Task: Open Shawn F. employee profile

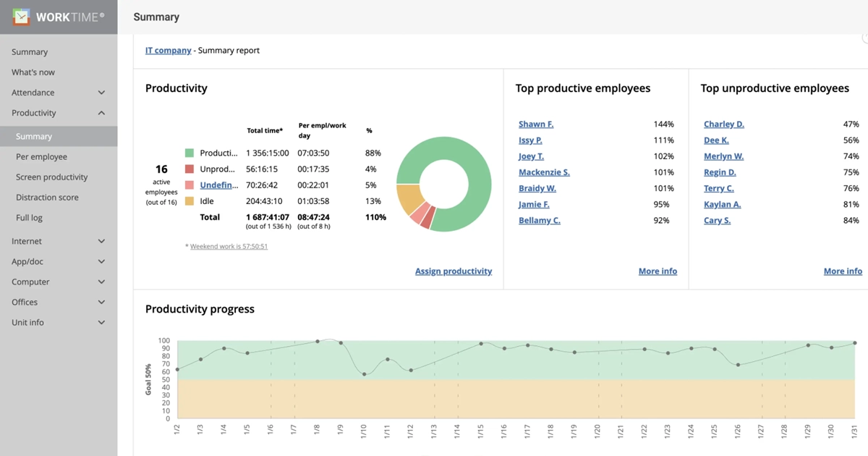Action: pyautogui.click(x=536, y=124)
